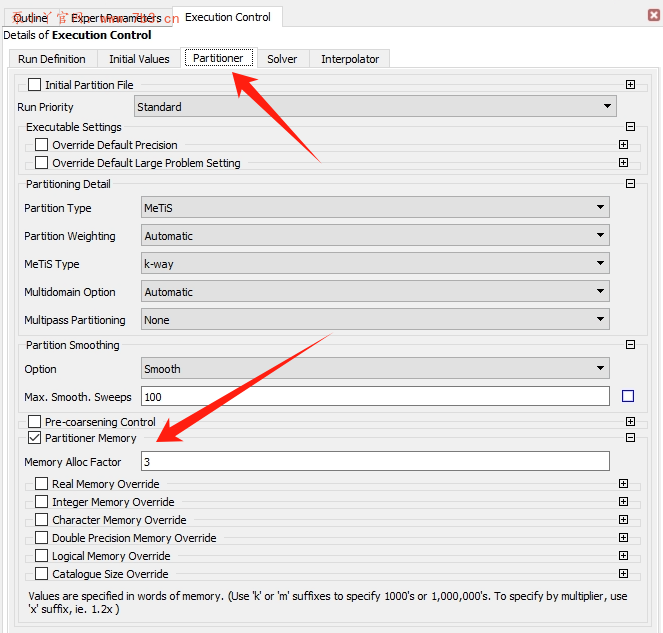Open the Run Priority dropdown
663x633 pixels.
[x=375, y=107]
